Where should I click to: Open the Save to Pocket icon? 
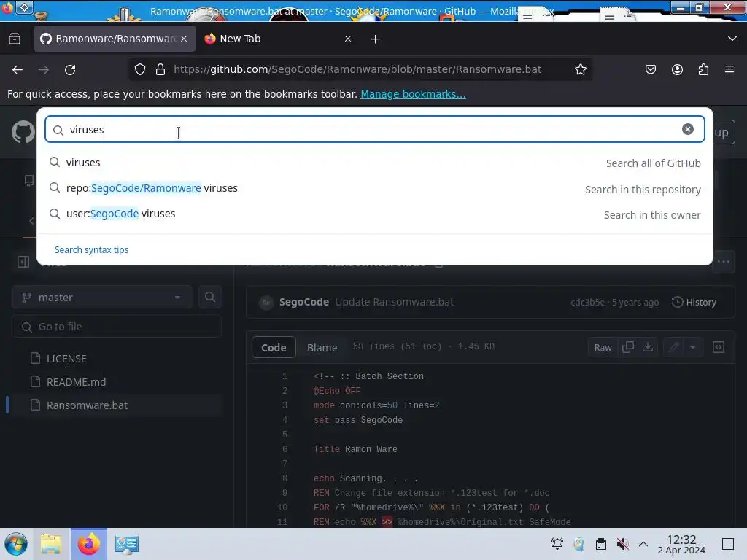[x=650, y=69]
